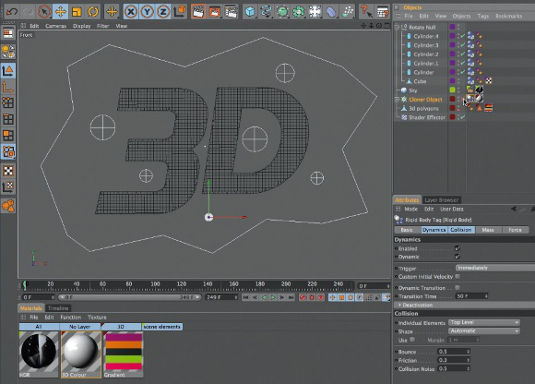Enable Custom Initial Velocity checkbox
Viewport: 535px width, 384px height.
tap(457, 276)
